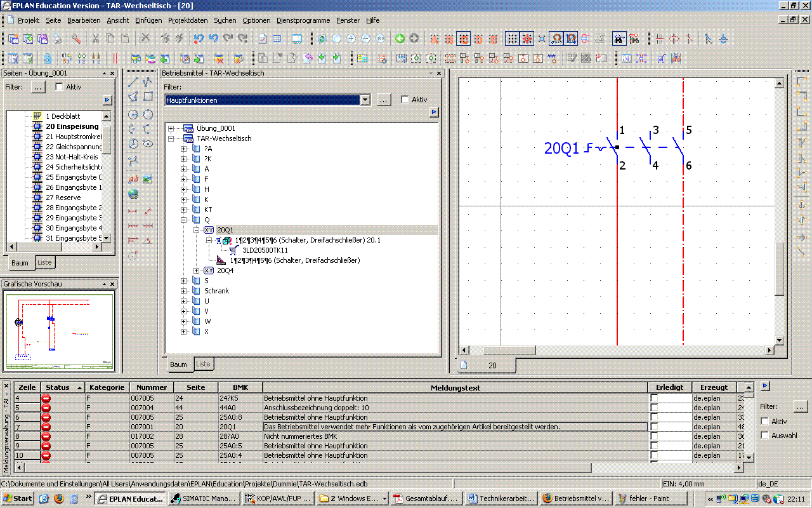Click the Windows Start button
812x508 pixels.
[18, 498]
